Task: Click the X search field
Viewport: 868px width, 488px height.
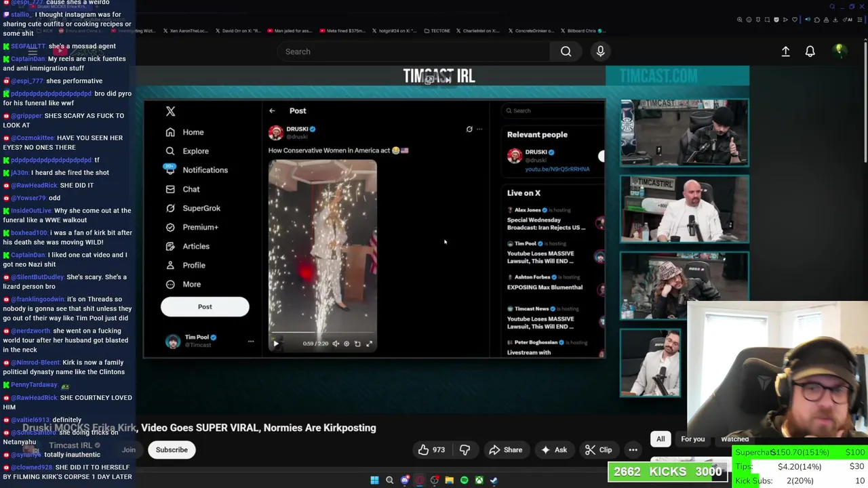Action: coord(553,110)
